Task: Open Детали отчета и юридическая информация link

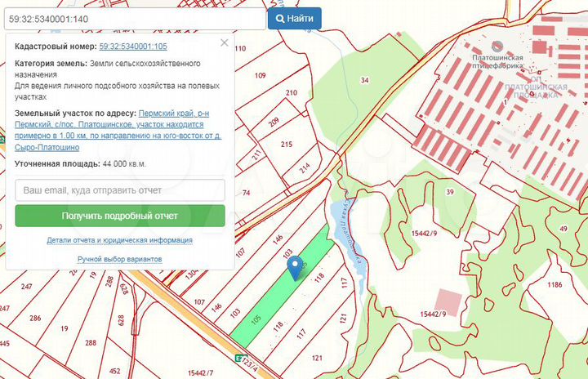Action: coord(120,240)
